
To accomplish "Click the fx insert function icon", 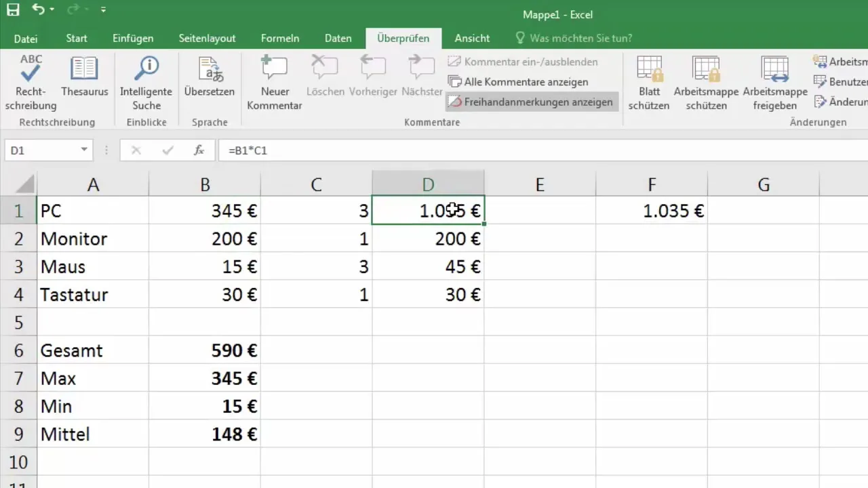I will pyautogui.click(x=199, y=150).
